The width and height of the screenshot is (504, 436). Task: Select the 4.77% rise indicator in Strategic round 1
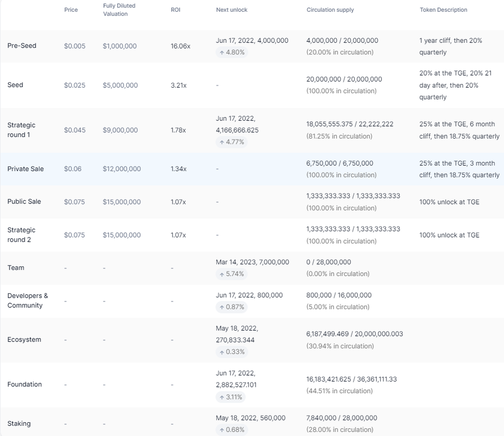231,142
